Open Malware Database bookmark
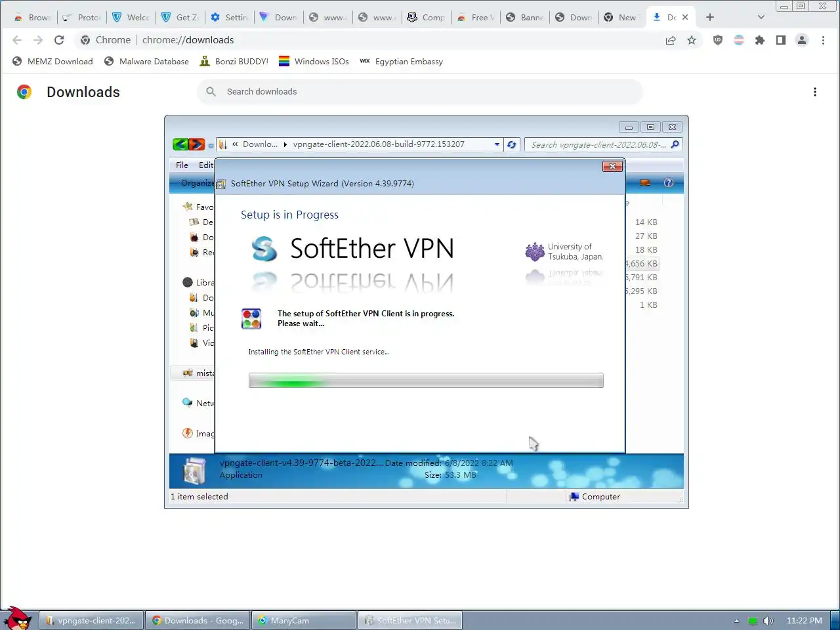Screen dimensions: 840x630 point(146,61)
